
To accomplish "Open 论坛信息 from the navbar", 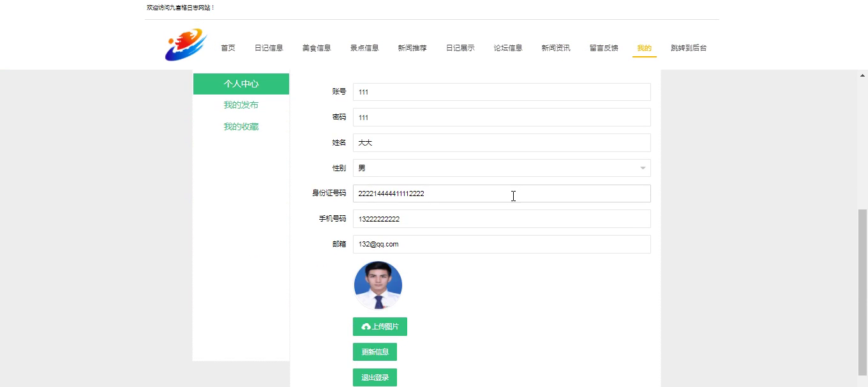I will (508, 48).
